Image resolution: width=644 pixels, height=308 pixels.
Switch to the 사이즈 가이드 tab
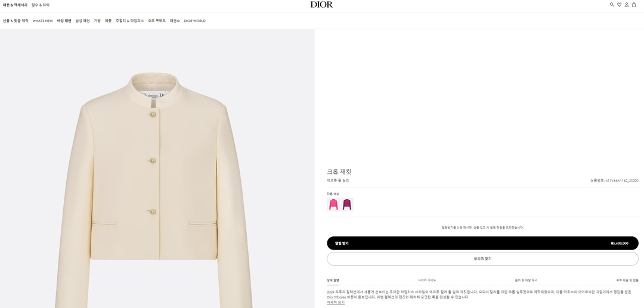(x=427, y=280)
